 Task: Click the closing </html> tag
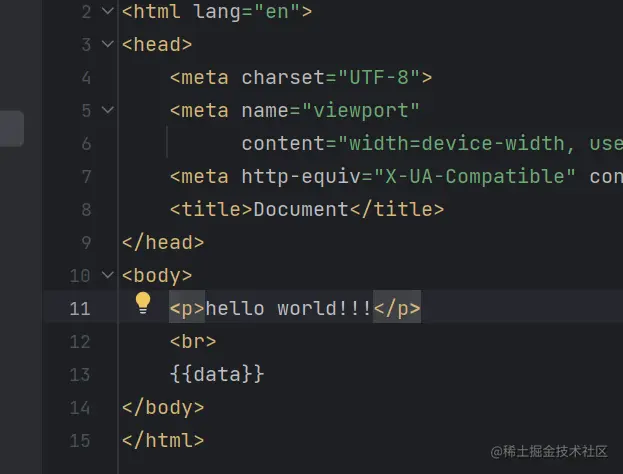coord(163,441)
